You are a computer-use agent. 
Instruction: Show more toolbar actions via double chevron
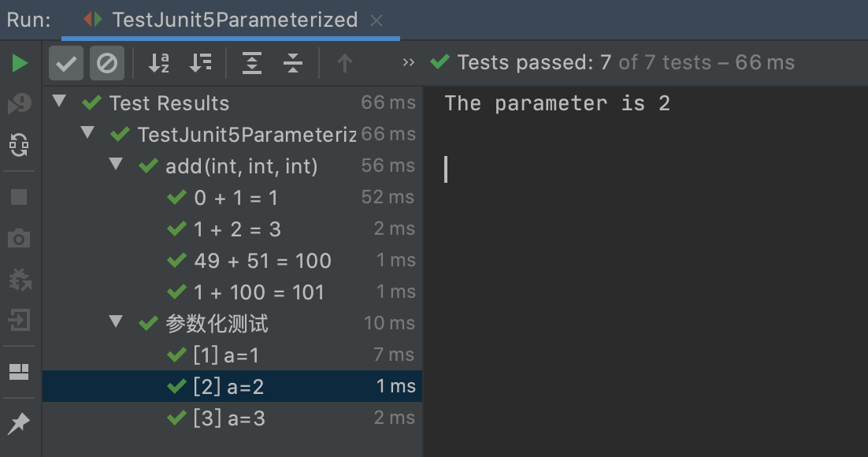point(408,63)
